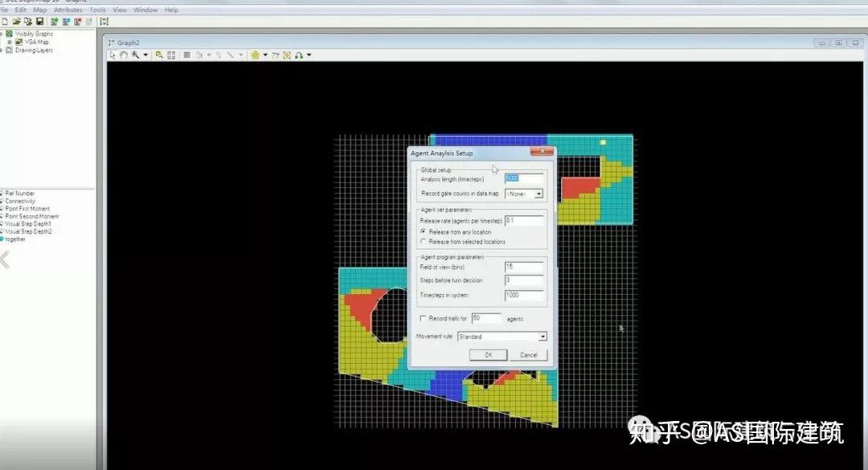Open the 'Record gate counts' dropdown
This screenshot has width=868, height=470.
[540, 193]
